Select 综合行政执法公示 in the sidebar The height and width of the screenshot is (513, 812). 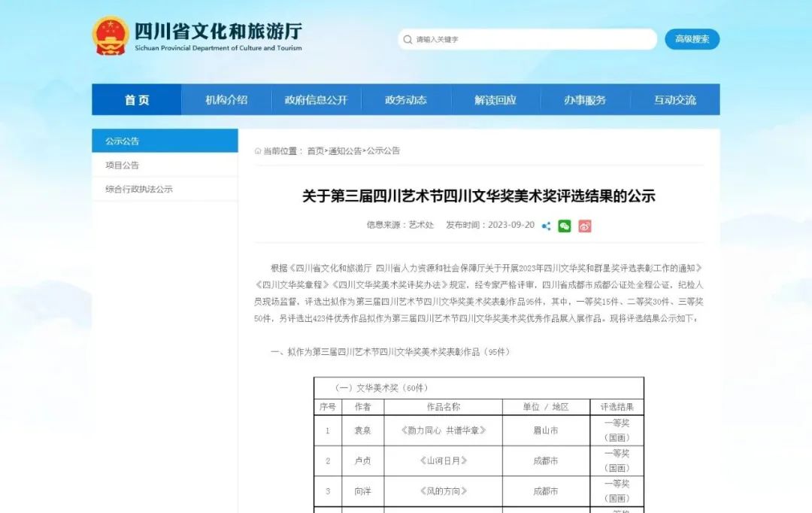pyautogui.click(x=165, y=189)
